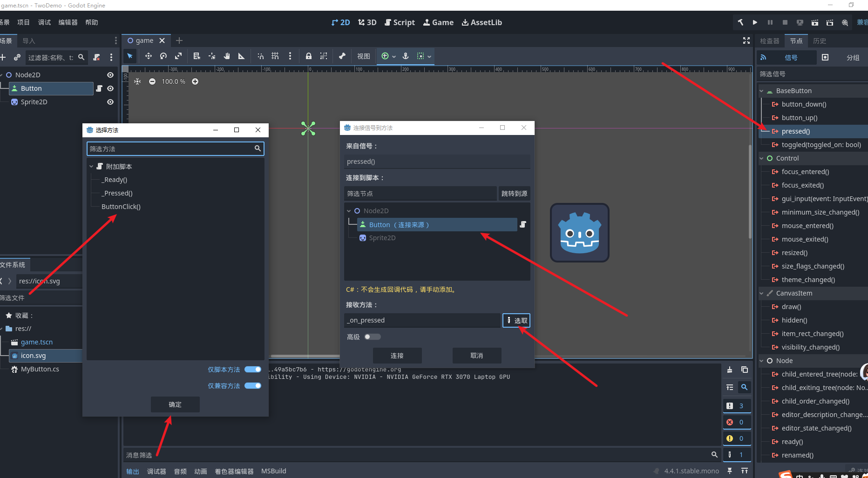The height and width of the screenshot is (478, 868).
Task: Run the project with play button
Action: (x=755, y=22)
